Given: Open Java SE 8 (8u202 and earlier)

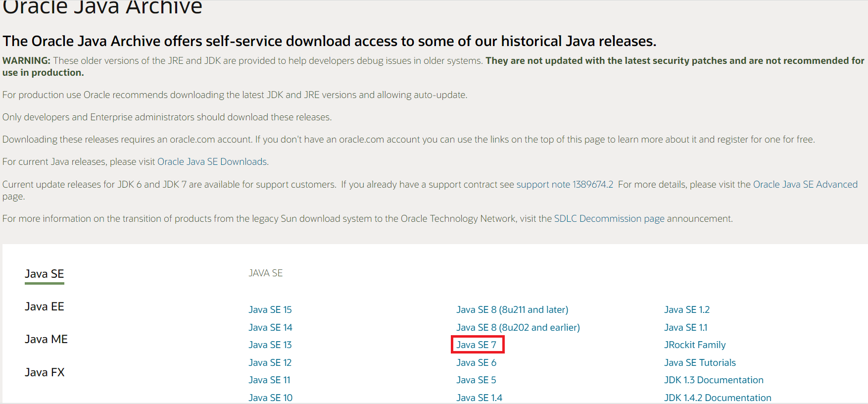Looking at the screenshot, I should [518, 327].
